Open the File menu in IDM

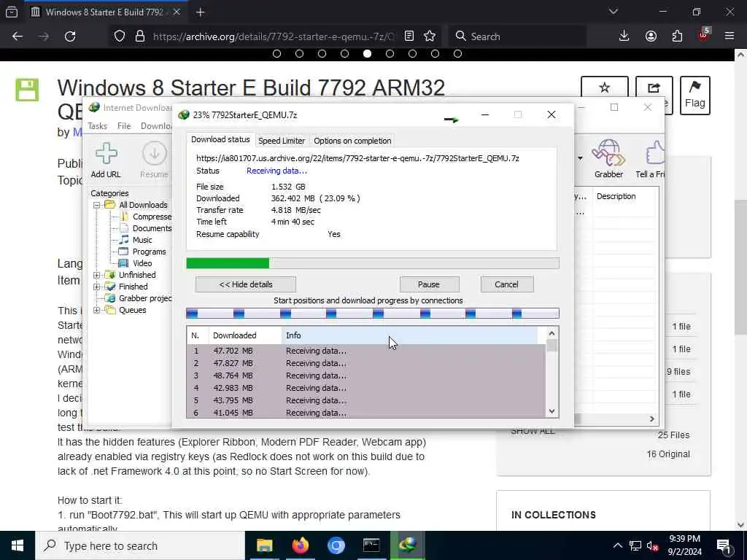(124, 126)
